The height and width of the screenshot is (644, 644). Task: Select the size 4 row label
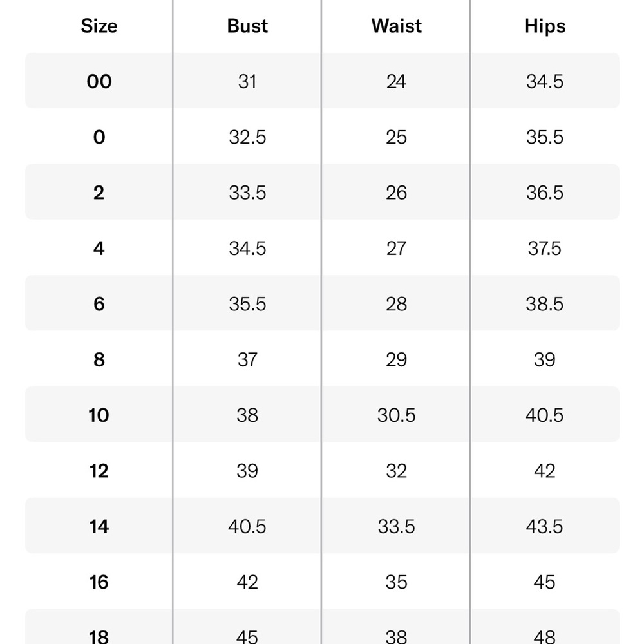(x=99, y=249)
